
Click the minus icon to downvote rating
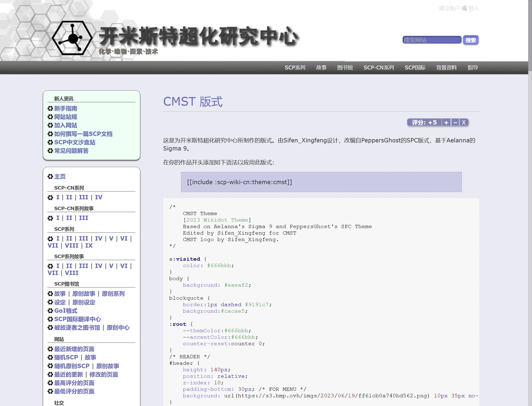(455, 123)
